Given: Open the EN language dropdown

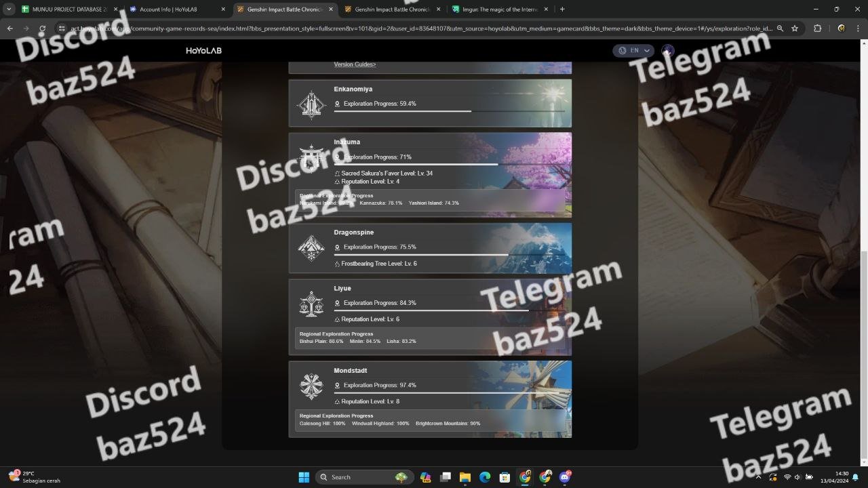Looking at the screenshot, I should [x=633, y=51].
